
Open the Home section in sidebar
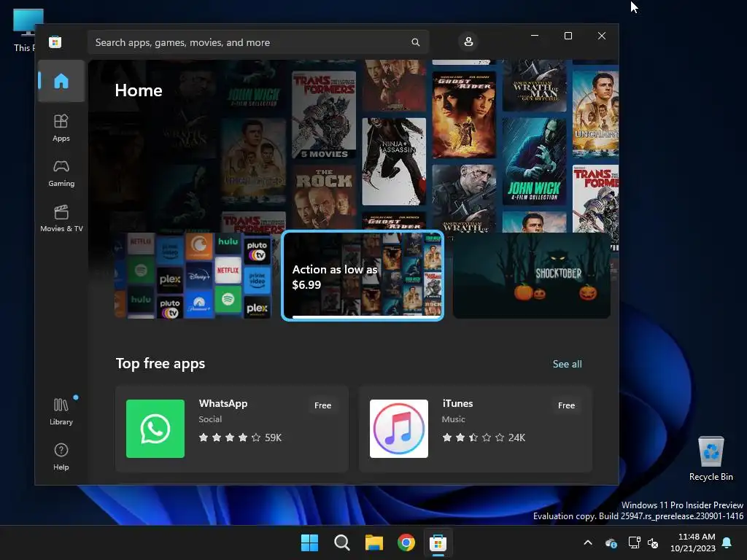click(61, 81)
